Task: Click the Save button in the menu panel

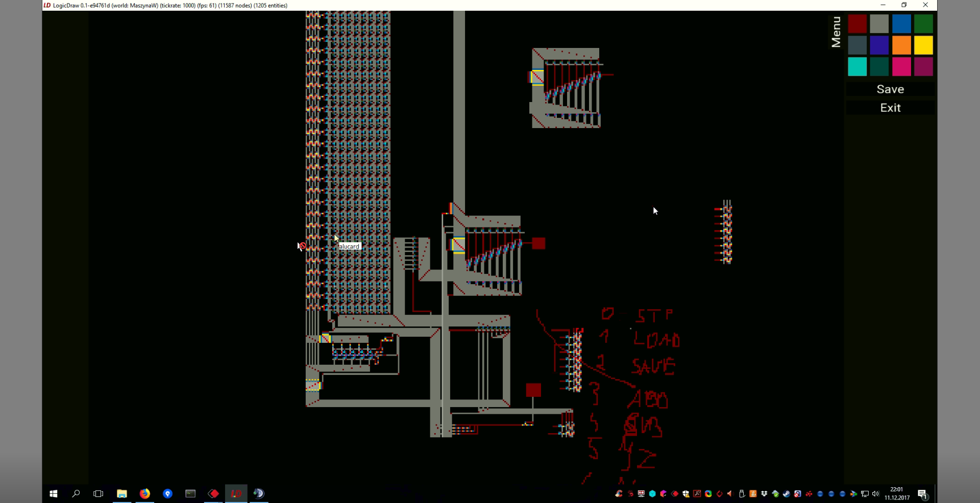Action: pyautogui.click(x=890, y=89)
